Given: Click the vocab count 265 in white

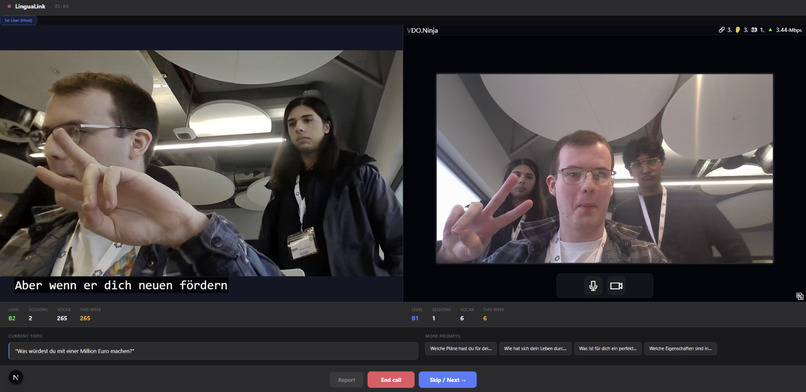Looking at the screenshot, I should pyautogui.click(x=62, y=318).
